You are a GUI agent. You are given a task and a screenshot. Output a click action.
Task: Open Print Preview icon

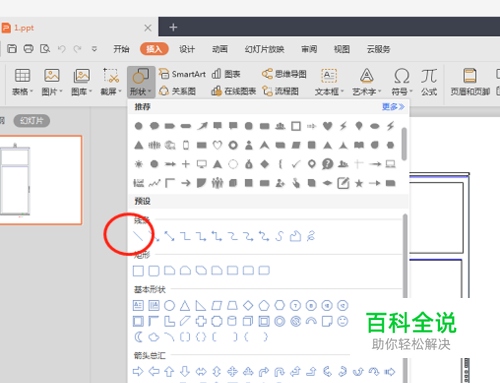pyautogui.click(x=45, y=49)
